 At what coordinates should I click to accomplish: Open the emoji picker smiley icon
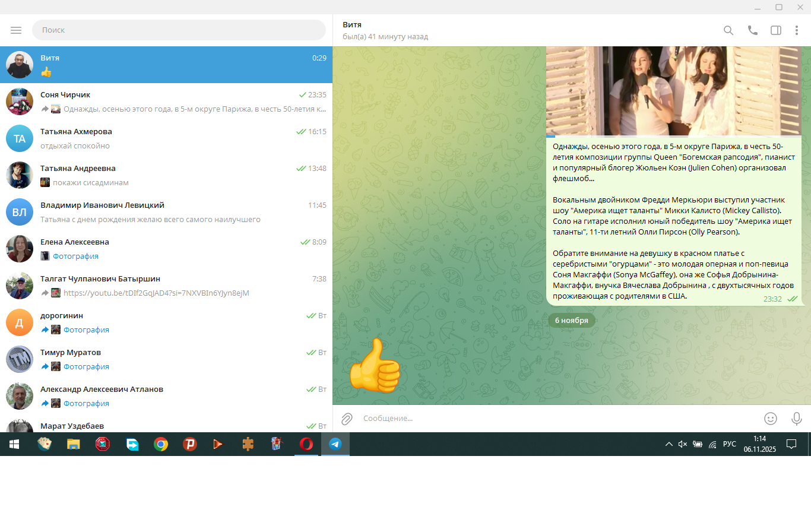coord(771,419)
